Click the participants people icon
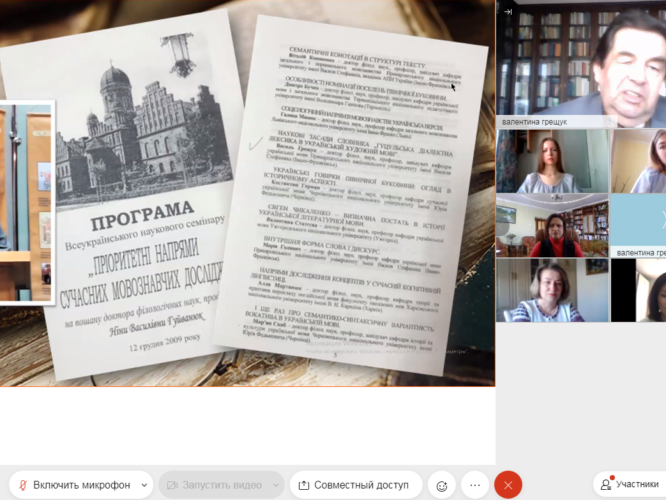This screenshot has width=666, height=500. (605, 485)
